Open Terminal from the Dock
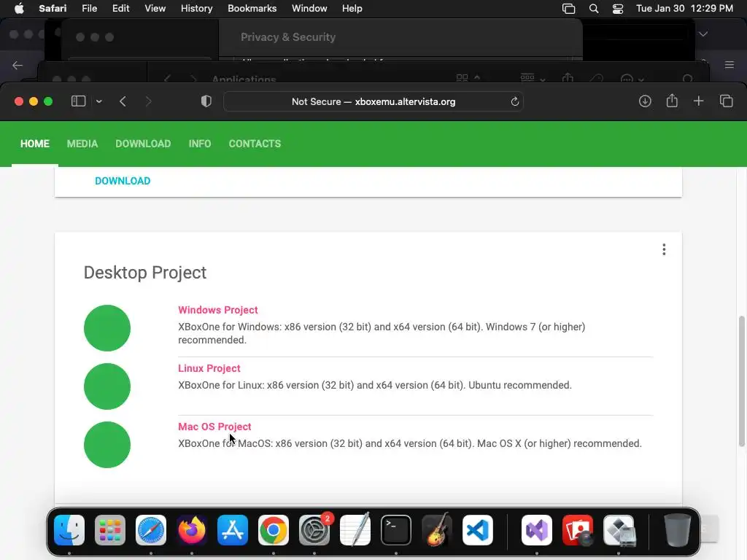 (396, 530)
